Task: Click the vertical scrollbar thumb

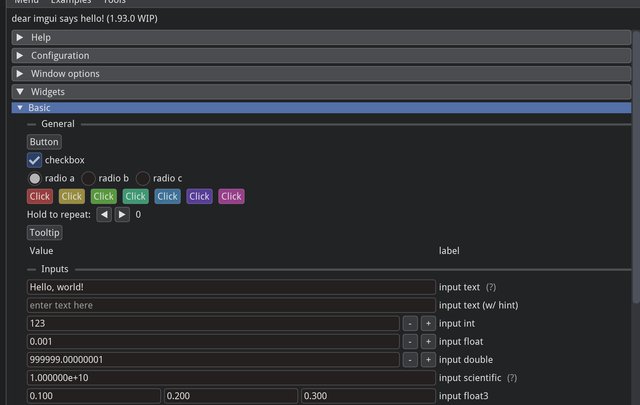Action: tap(636, 167)
